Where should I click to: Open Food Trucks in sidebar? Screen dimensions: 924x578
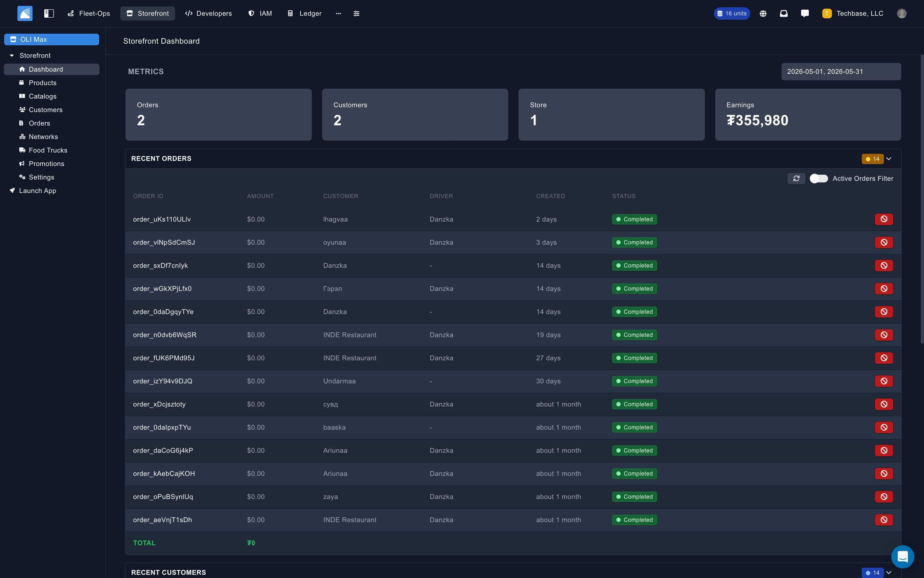pos(52,150)
